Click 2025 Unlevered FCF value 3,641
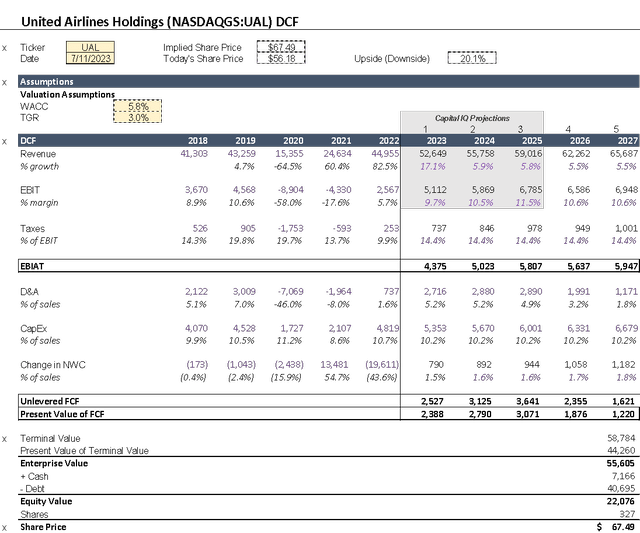This screenshot has width=640, height=533. tap(528, 401)
